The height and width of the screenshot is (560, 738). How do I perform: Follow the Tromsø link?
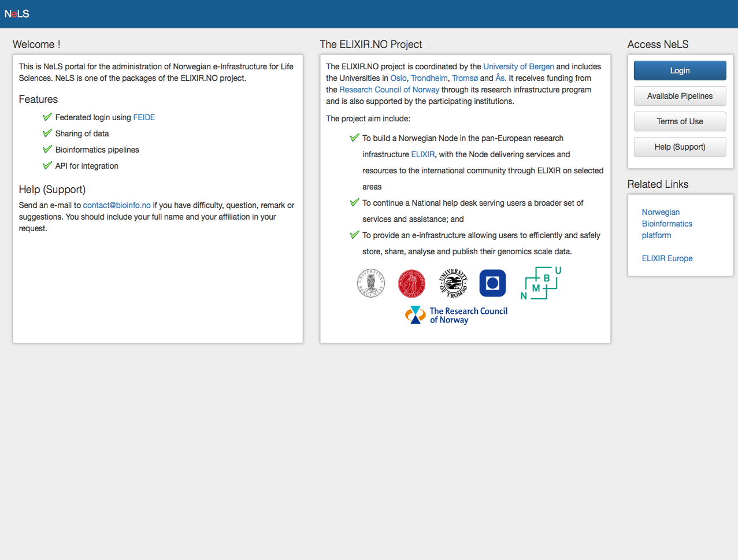click(465, 78)
